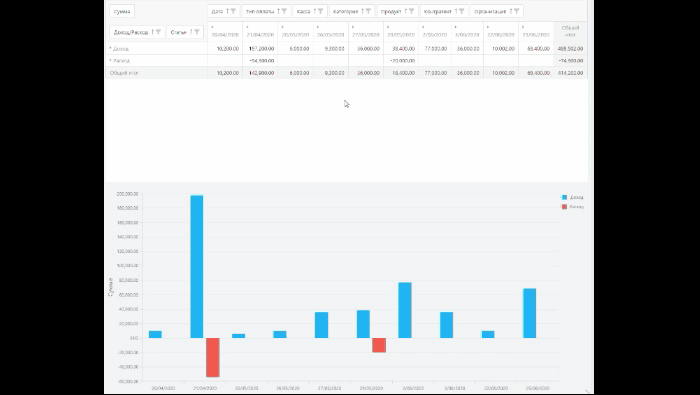Expand the 29/05/2020 date column
The height and width of the screenshot is (395, 700).
(388, 28)
